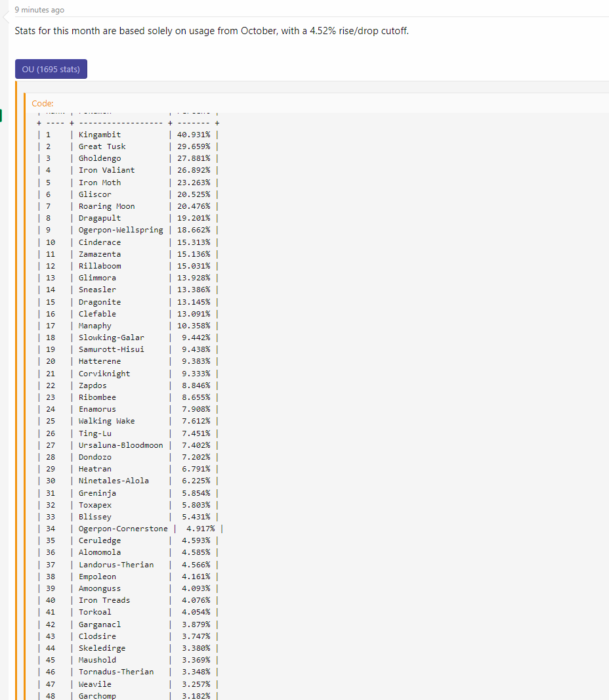609x700 pixels.
Task: Select the Toxapex name
Action: point(95,506)
